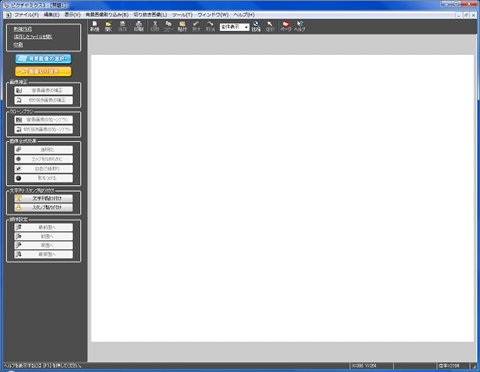Open the ファイル(F) menu
This screenshot has height=372, width=480.
click(26, 15)
